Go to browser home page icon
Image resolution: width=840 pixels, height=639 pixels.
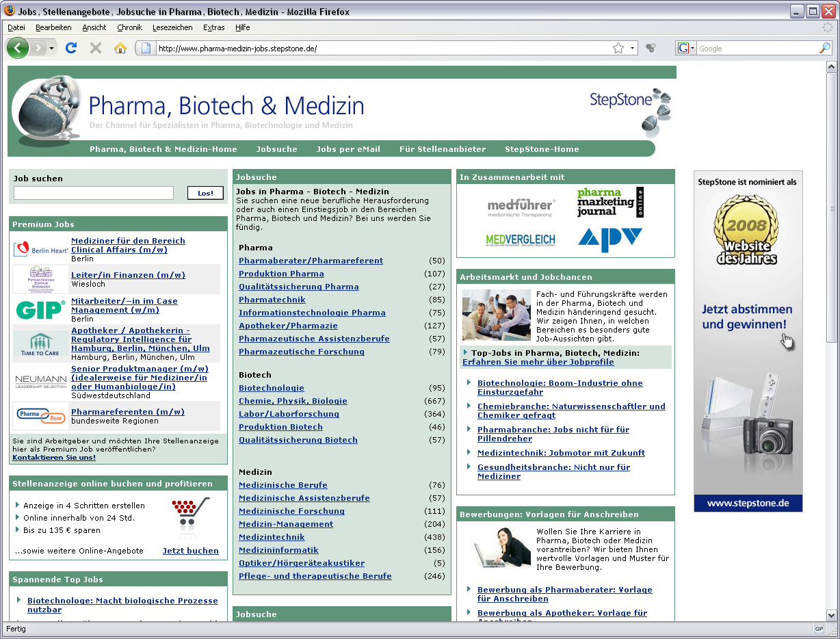coord(120,48)
